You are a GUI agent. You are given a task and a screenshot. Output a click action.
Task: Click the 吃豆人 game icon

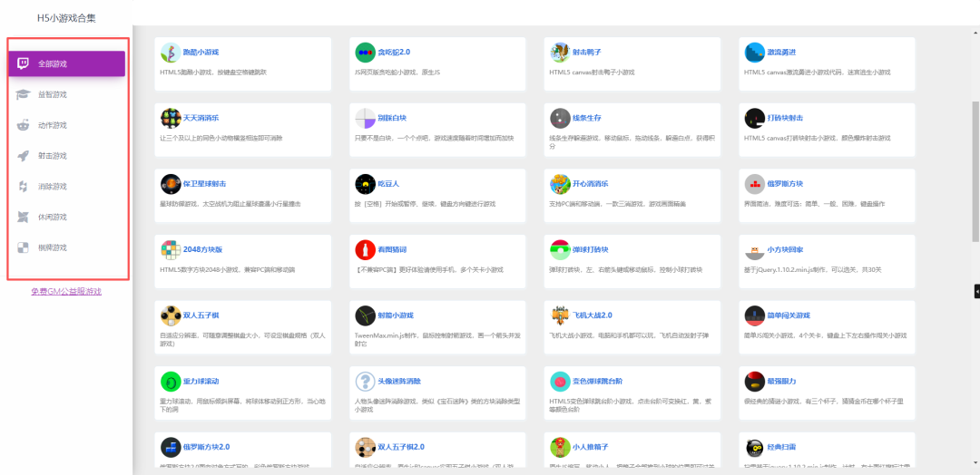(x=365, y=184)
